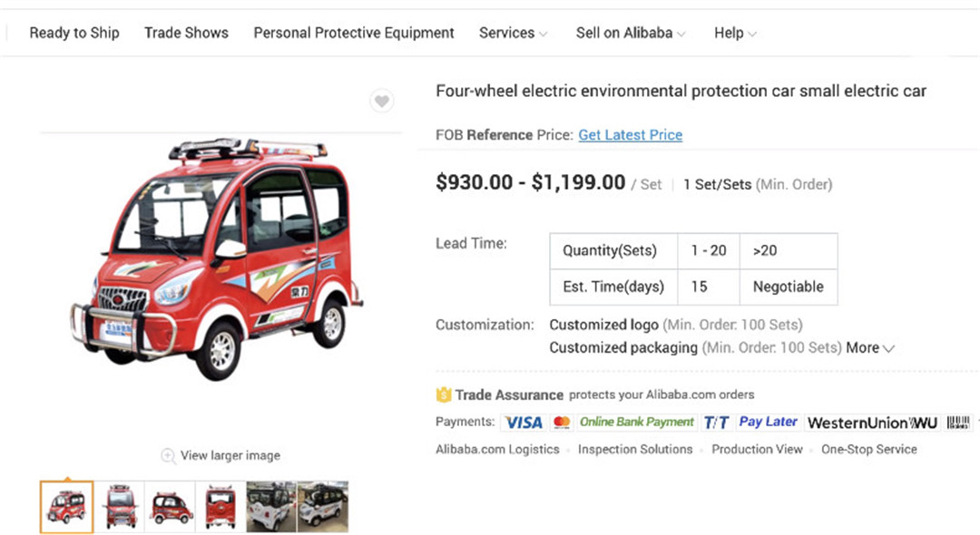
Task: Click the magnifier view larger image icon
Action: pyautogui.click(x=168, y=455)
